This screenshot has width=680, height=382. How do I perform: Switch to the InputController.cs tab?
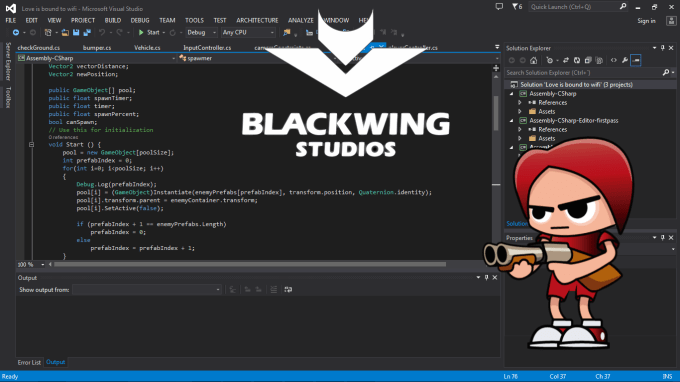coord(207,48)
